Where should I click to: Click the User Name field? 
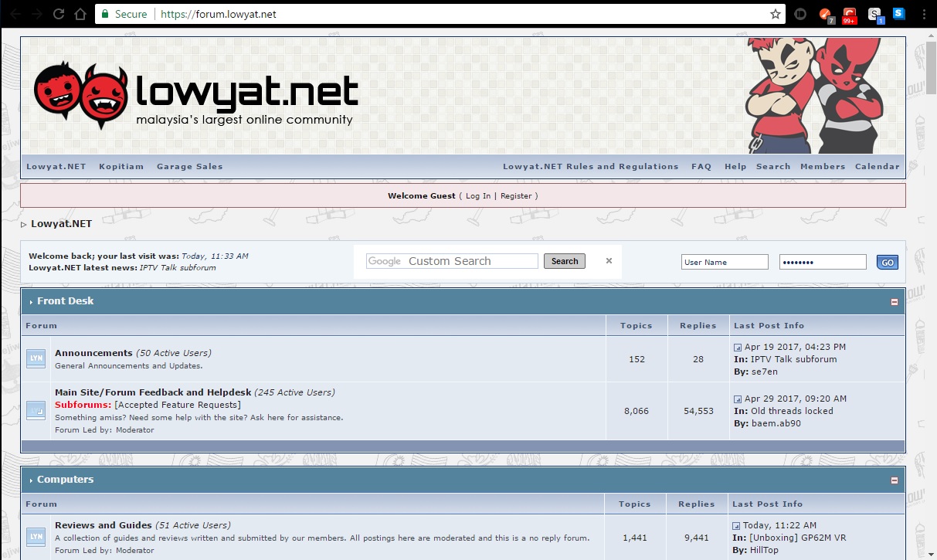(725, 262)
